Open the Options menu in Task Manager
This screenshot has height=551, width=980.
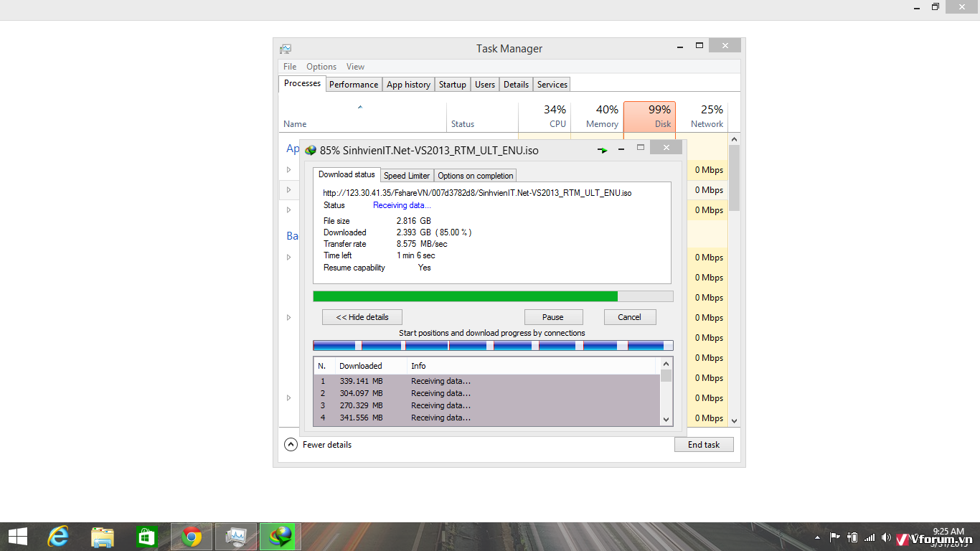pos(321,67)
